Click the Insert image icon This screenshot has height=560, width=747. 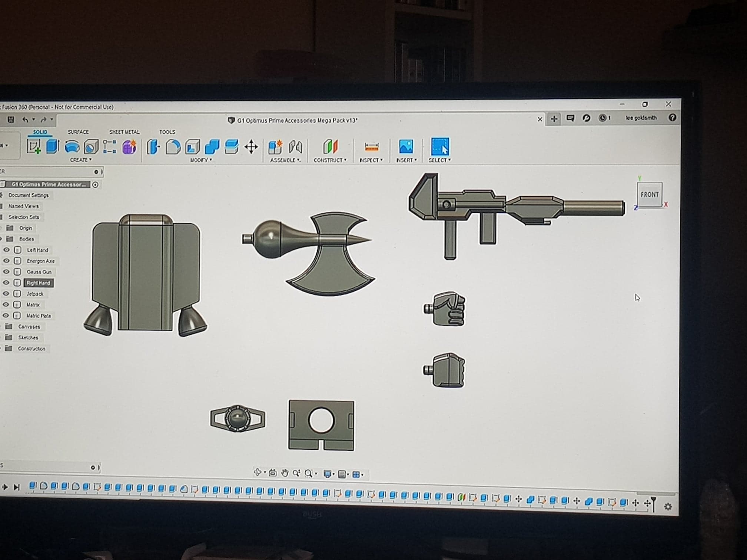[406, 147]
